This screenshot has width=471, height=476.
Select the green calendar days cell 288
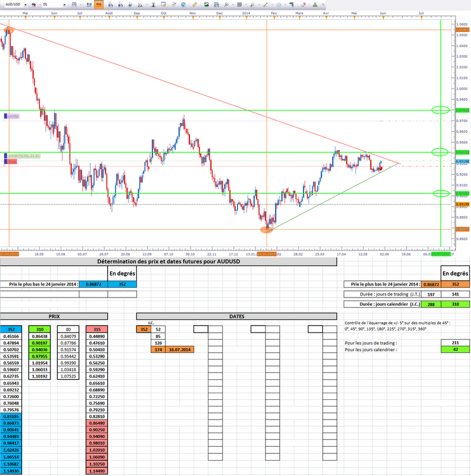(x=431, y=304)
